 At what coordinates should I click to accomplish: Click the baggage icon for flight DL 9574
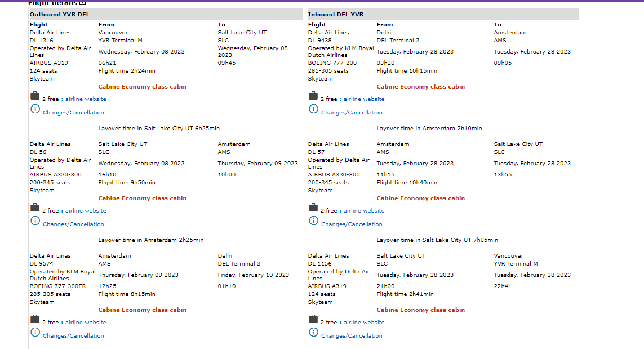coord(35,320)
